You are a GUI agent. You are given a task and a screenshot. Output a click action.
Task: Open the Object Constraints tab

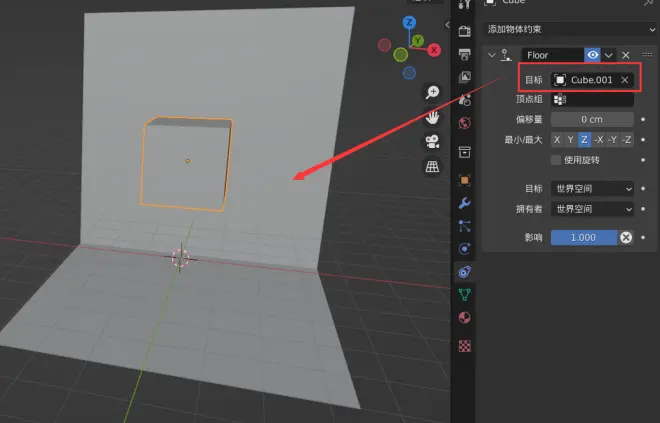click(464, 272)
